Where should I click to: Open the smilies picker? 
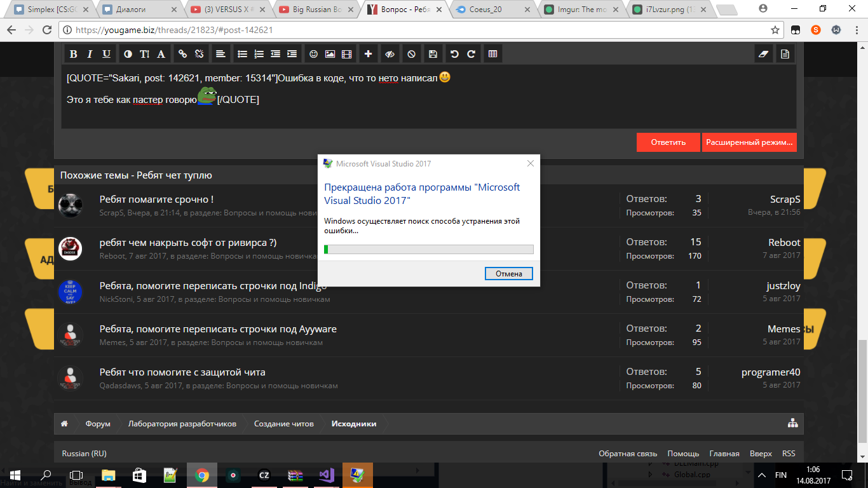pos(313,54)
